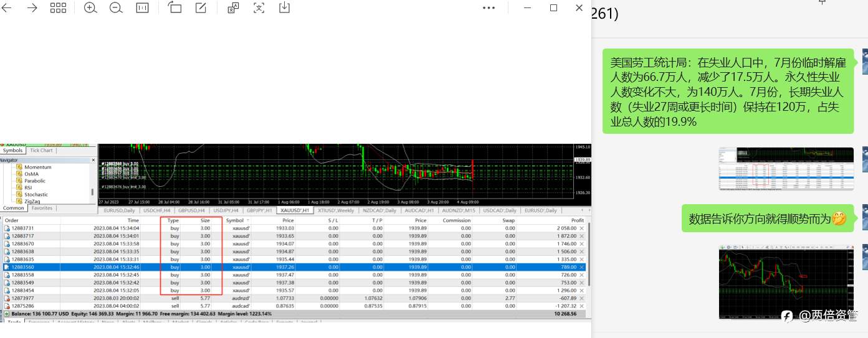Select the ZigZag indicator in Navigator
This screenshot has width=868, height=338.
point(32,201)
